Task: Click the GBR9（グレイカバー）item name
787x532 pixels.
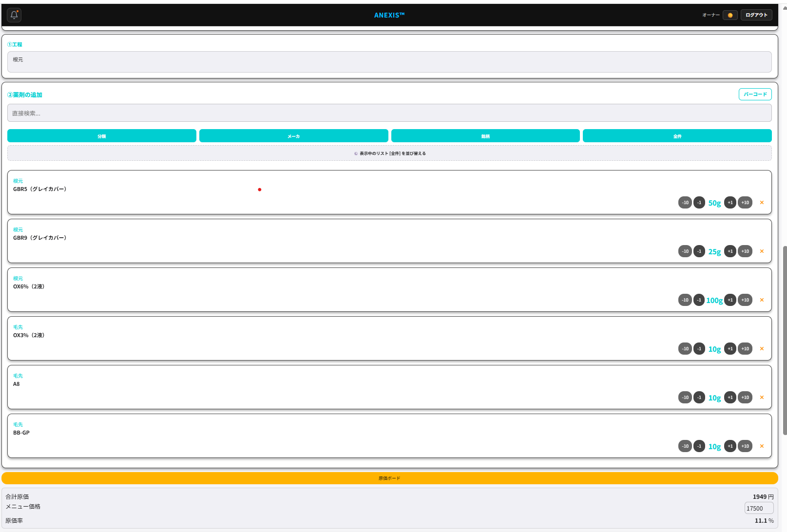Action: point(40,238)
